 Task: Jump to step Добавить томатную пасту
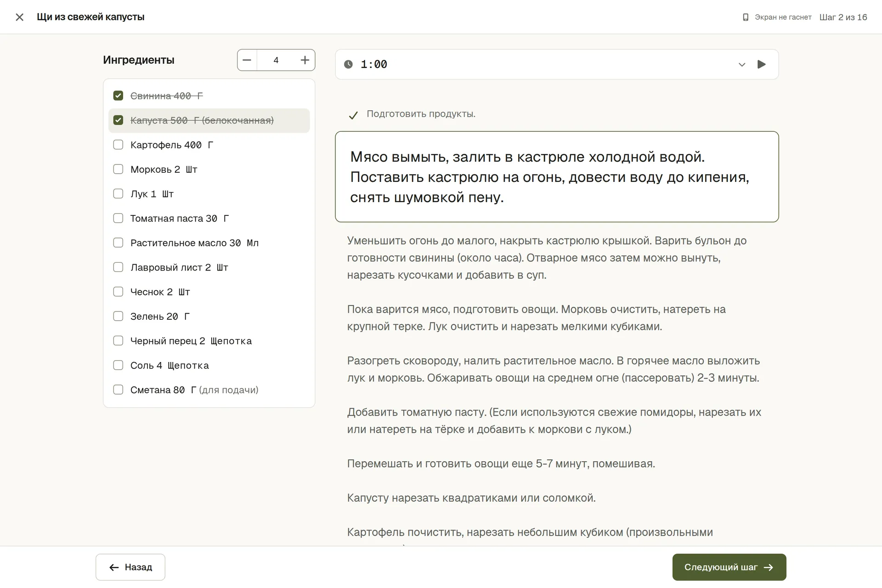(554, 421)
